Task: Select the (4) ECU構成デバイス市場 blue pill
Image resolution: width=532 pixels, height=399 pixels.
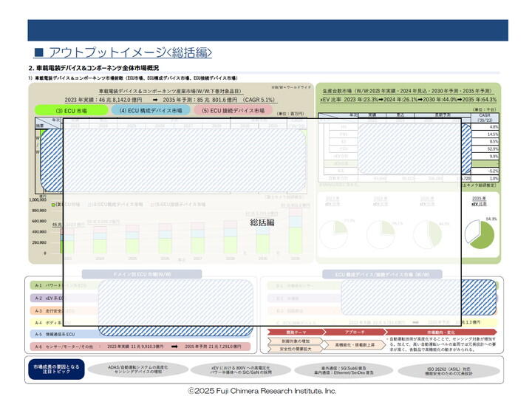Action: click(x=151, y=111)
